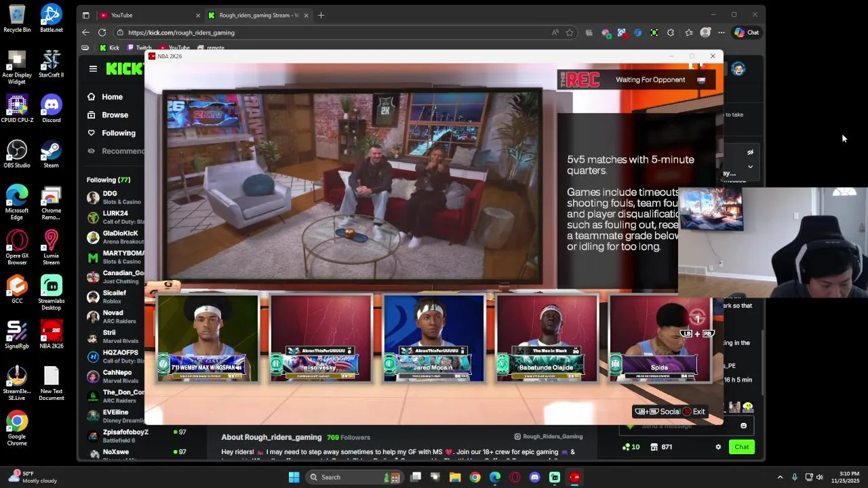The height and width of the screenshot is (488, 868).
Task: Reload the Edge browser page
Action: coord(102,33)
